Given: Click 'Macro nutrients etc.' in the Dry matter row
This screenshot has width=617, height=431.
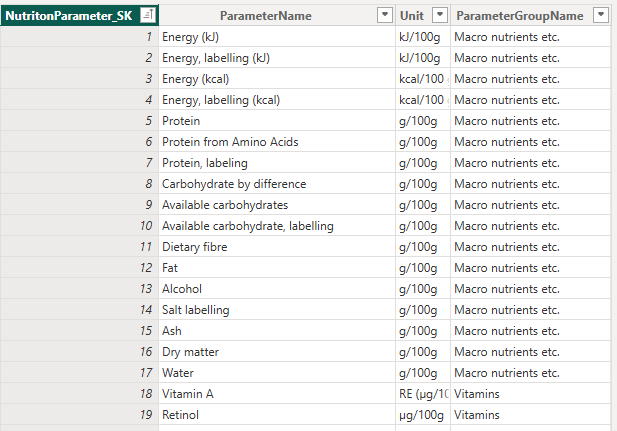Looking at the screenshot, I should [x=531, y=351].
